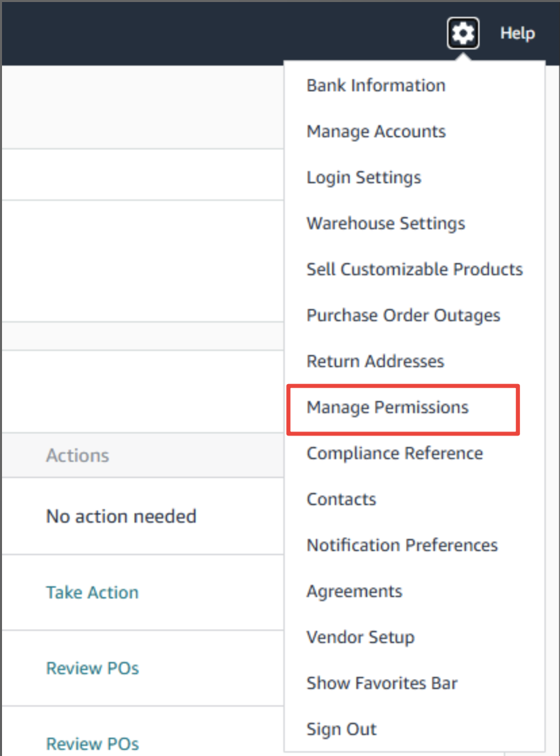This screenshot has width=560, height=756.
Task: Toggle Show Favorites Bar option
Action: 382,684
